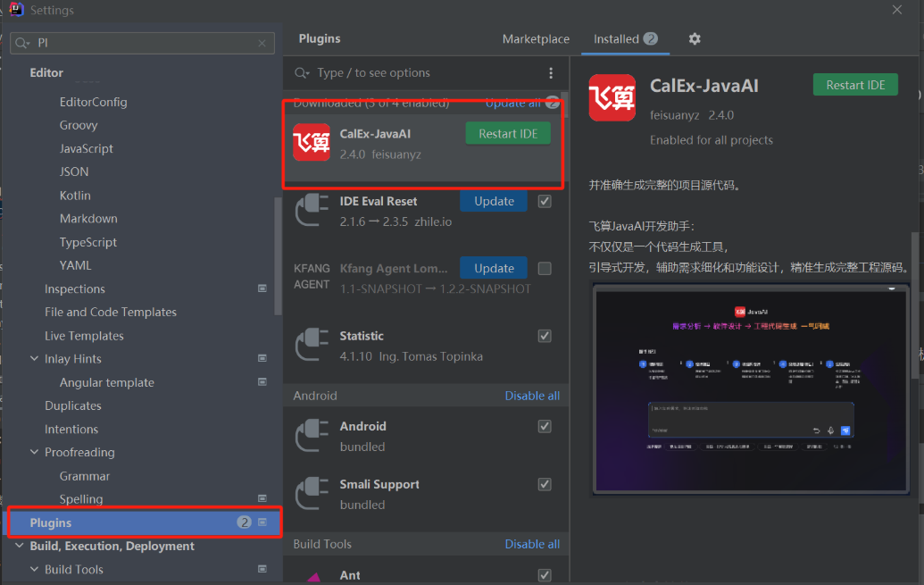Click the project-level icon beside Build Tools
This screenshot has height=585, width=924.
[x=262, y=569]
